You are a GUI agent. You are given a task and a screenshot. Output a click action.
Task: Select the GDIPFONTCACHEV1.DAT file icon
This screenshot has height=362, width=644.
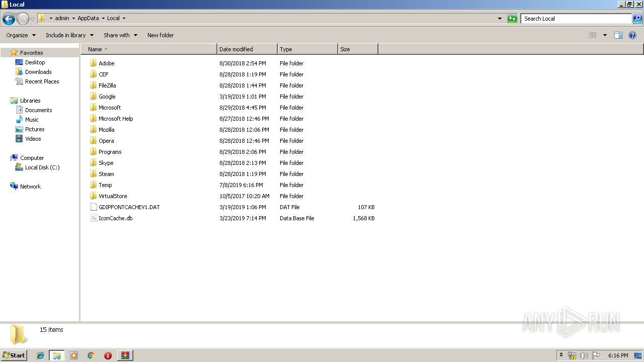[93, 207]
